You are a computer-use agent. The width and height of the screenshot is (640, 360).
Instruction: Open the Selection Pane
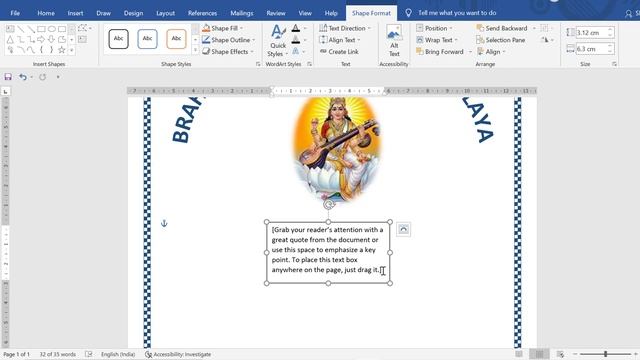point(501,40)
